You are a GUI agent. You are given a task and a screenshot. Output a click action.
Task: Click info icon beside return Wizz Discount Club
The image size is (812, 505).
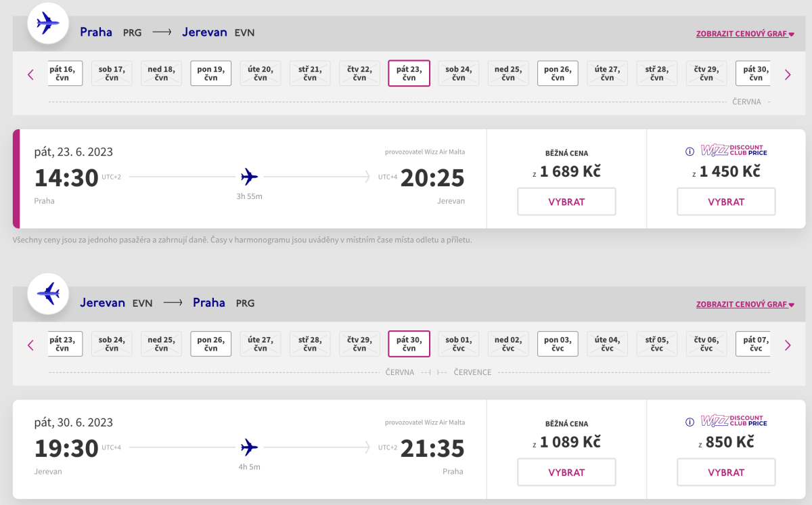point(690,422)
